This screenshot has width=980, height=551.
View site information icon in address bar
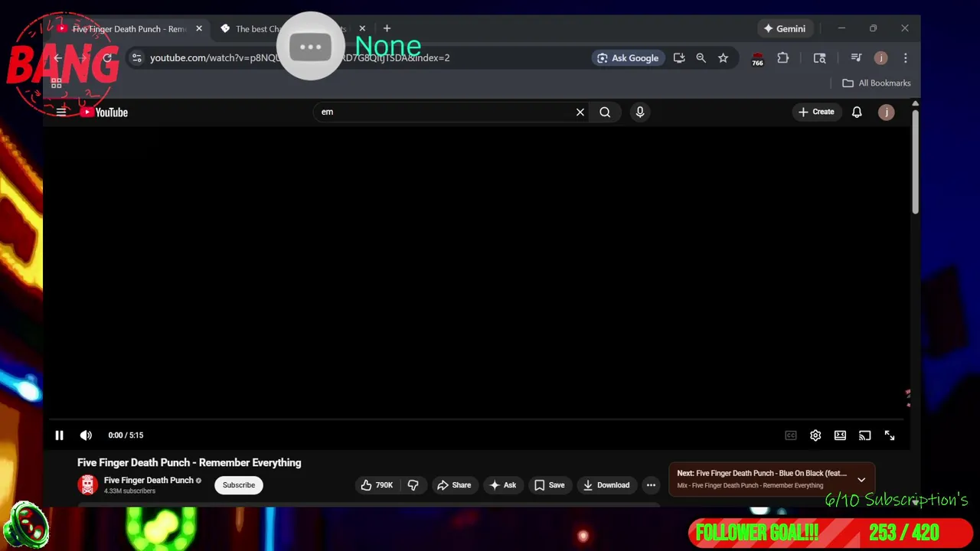point(136,58)
